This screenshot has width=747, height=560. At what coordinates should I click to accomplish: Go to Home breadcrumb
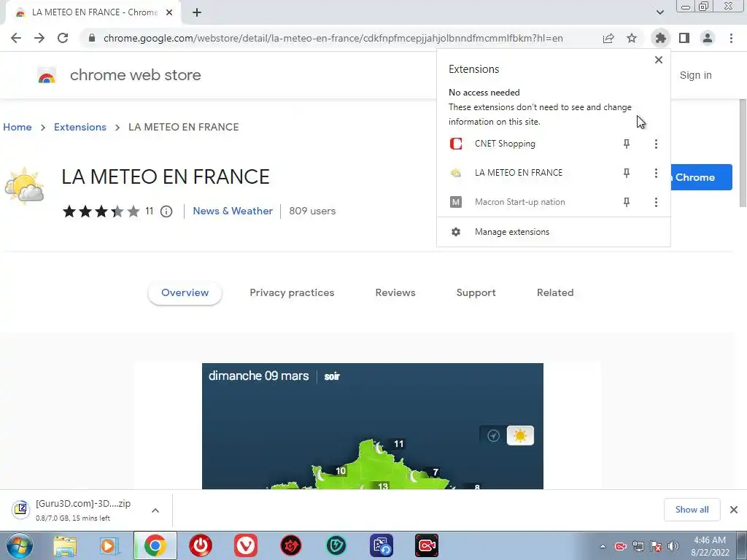click(x=18, y=127)
